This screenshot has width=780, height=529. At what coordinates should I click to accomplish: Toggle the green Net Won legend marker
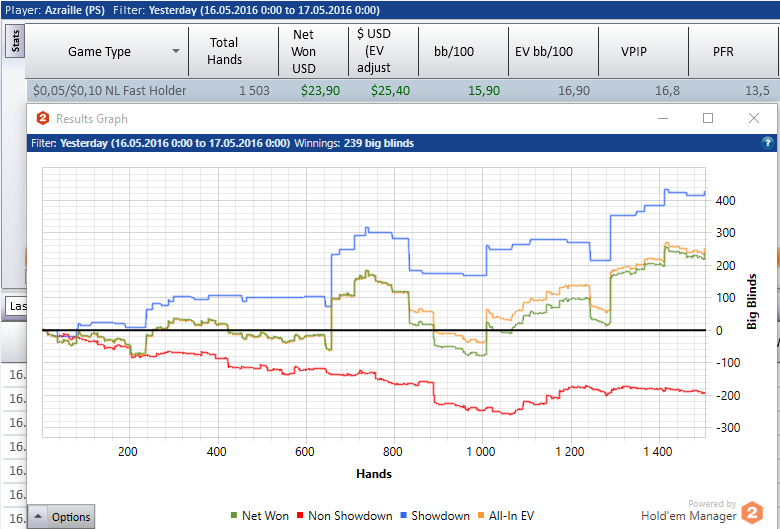click(x=234, y=516)
